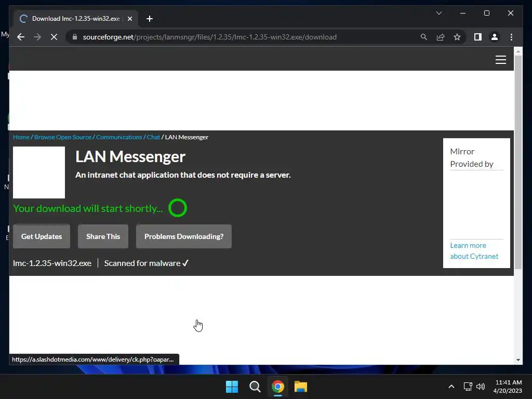Expand the tab search chevron
532x399 pixels.
(438, 13)
